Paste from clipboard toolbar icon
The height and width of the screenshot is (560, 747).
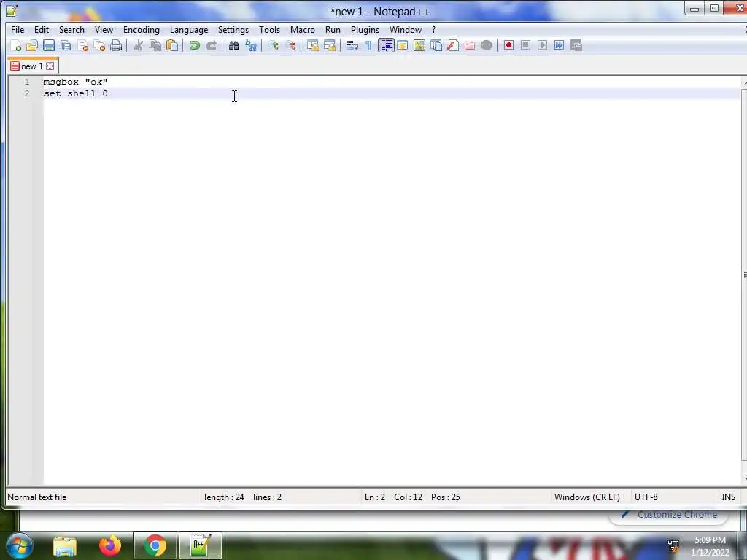pyautogui.click(x=172, y=46)
